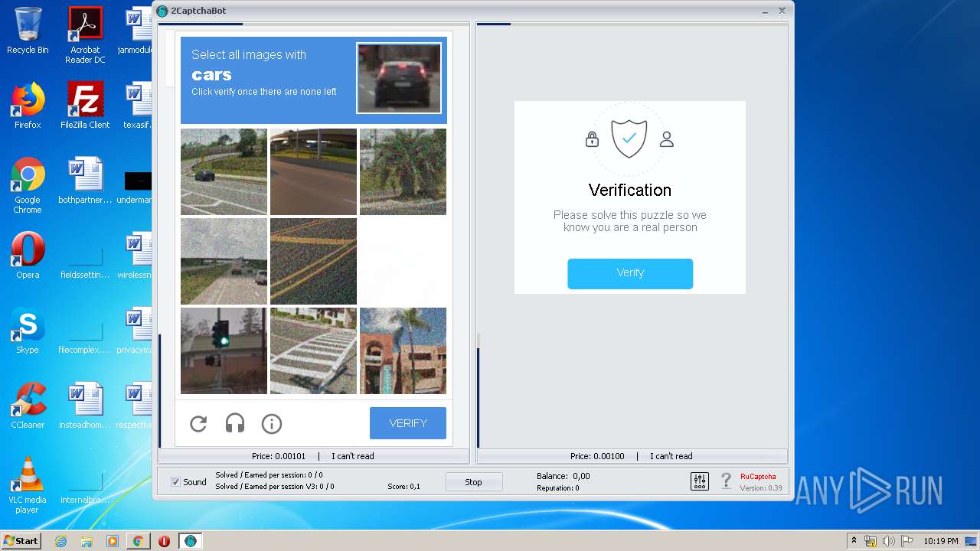Click the 10:19 PM system clock
Viewport: 980px width, 551px height.
(940, 541)
